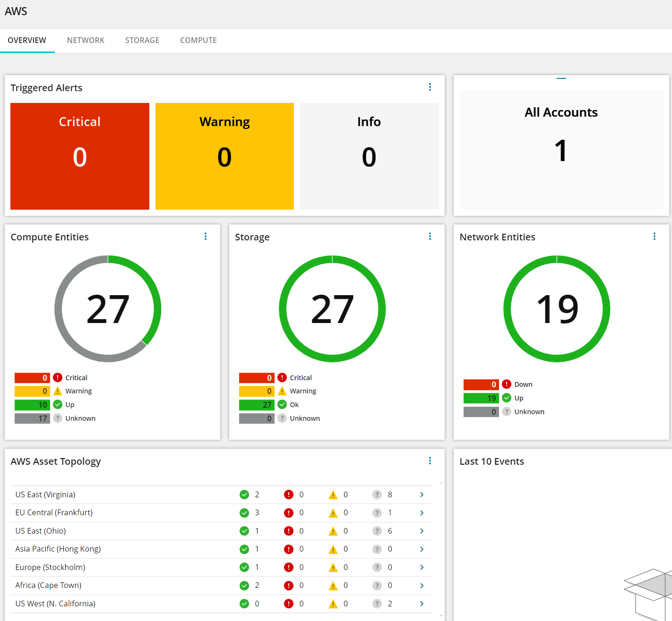
Task: Open the Network Entities options menu
Action: click(x=655, y=236)
